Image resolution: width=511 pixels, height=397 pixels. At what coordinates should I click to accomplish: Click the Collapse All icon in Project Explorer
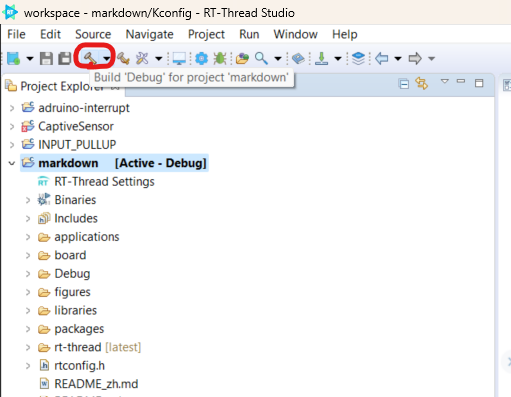[x=404, y=84]
